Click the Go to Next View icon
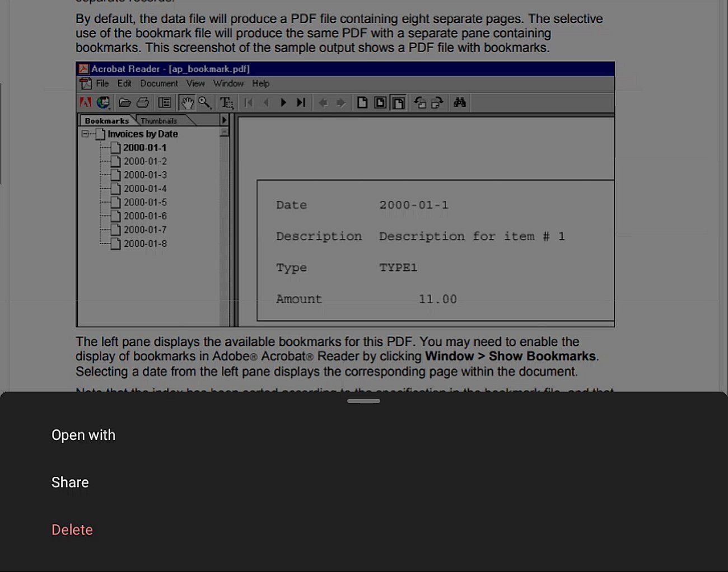Viewport: 728px width, 572px height. coord(340,102)
